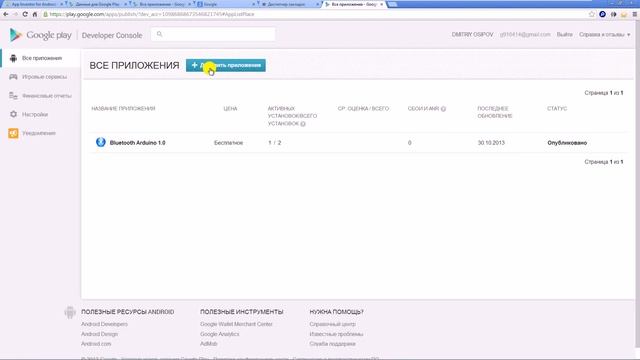Viewport: 640px width, 360px height.
Task: Click the blue round extension icon in toolbar
Action: [602, 14]
